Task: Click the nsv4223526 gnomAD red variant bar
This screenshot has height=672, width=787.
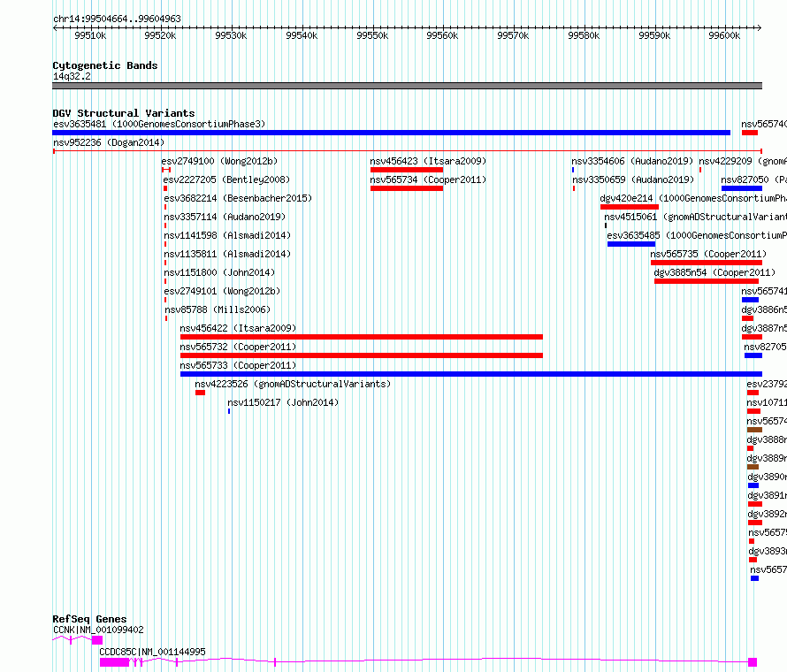Action: tap(200, 393)
